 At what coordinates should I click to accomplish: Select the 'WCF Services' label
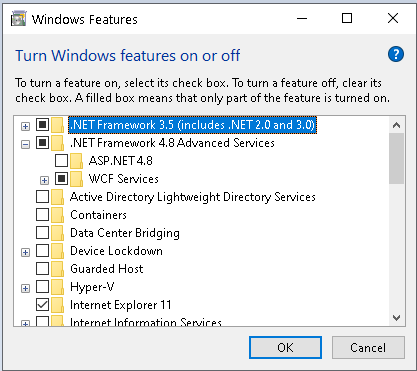pos(124,179)
